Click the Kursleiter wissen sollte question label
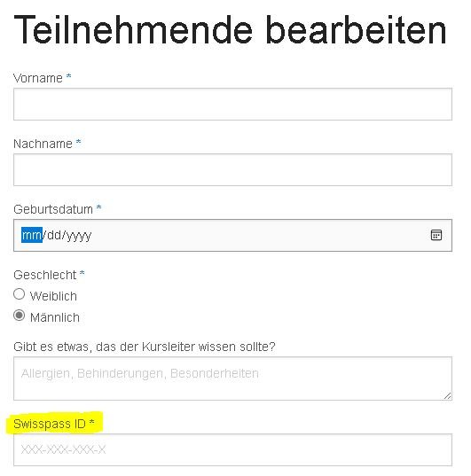Image resolution: width=471 pixels, height=476 pixels. [x=145, y=347]
